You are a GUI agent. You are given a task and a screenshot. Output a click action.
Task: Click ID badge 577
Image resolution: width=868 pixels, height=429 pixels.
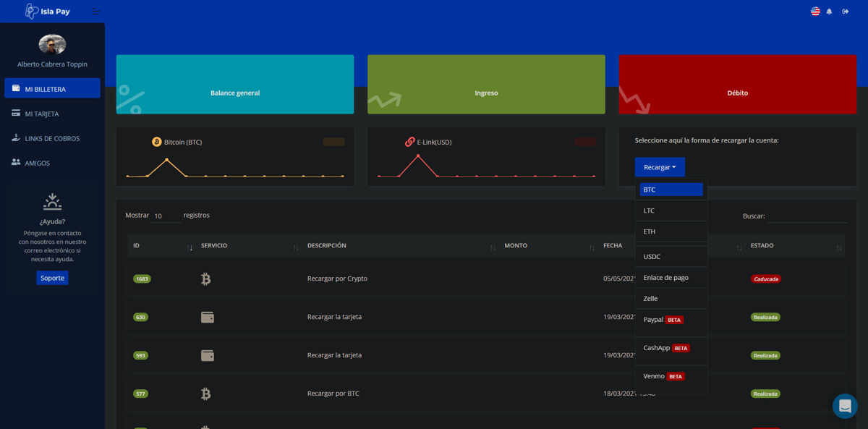pos(140,394)
